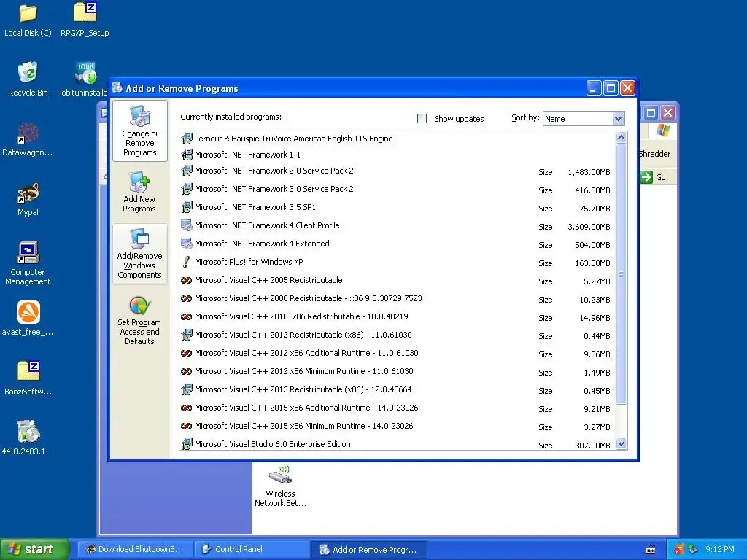Image resolution: width=747 pixels, height=560 pixels.
Task: Click the 3,609.00MB size value
Action: (589, 227)
